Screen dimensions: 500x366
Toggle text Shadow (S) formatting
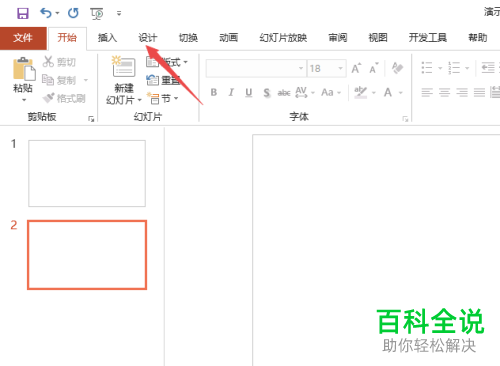click(266, 93)
